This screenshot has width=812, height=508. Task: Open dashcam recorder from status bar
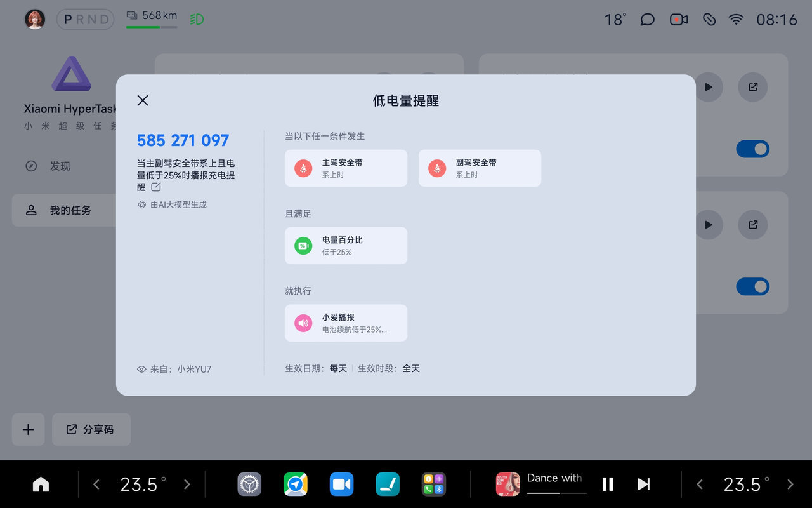[x=679, y=20]
